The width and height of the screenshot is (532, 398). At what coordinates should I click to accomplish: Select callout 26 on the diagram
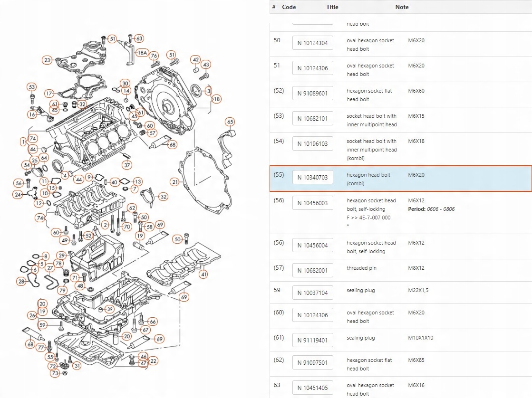click(x=32, y=315)
